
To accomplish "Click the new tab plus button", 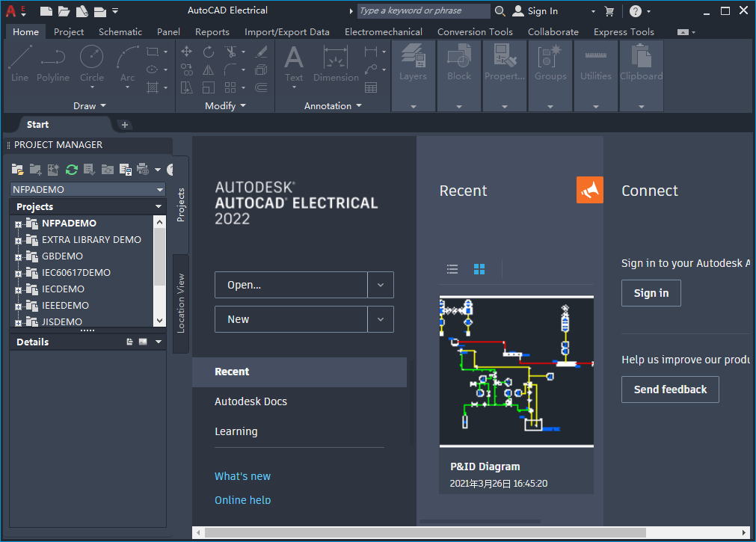I will point(125,125).
